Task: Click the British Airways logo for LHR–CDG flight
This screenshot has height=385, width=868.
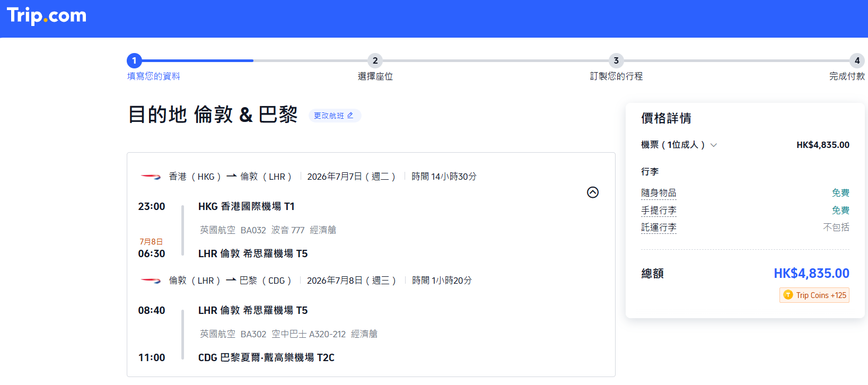Action: pos(151,281)
